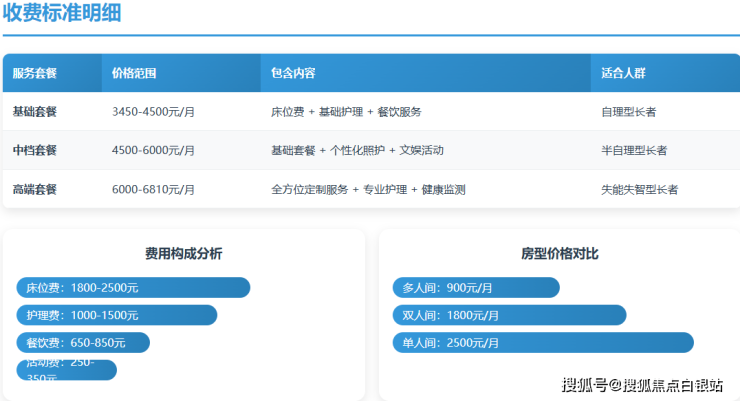740x401 pixels.
Task: Click the 价格范围 column header
Action: pos(134,73)
